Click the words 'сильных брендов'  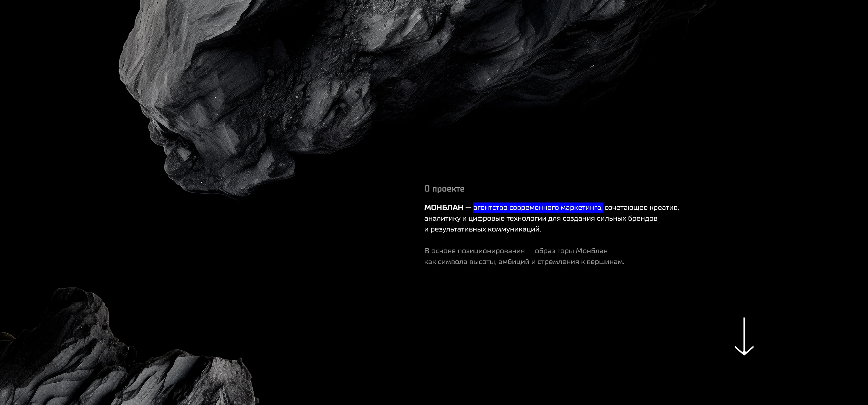coord(627,218)
